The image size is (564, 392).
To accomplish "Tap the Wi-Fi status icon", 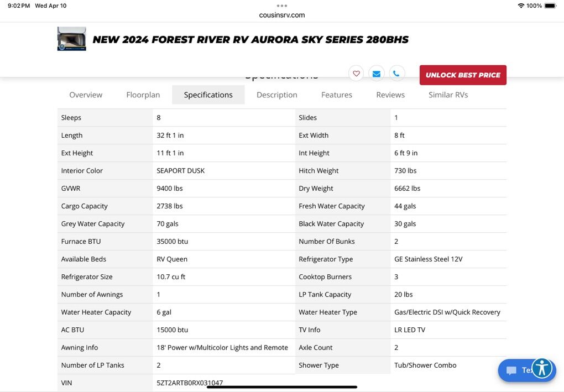I will [520, 6].
